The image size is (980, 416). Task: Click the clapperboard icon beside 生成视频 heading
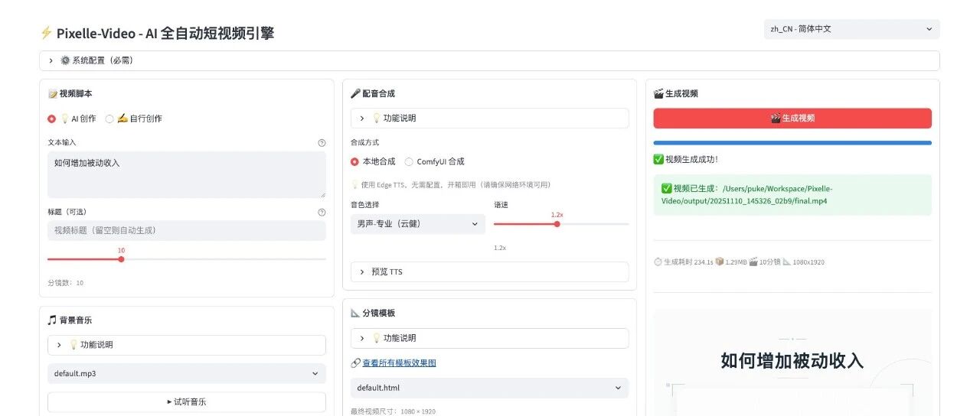pyautogui.click(x=658, y=93)
